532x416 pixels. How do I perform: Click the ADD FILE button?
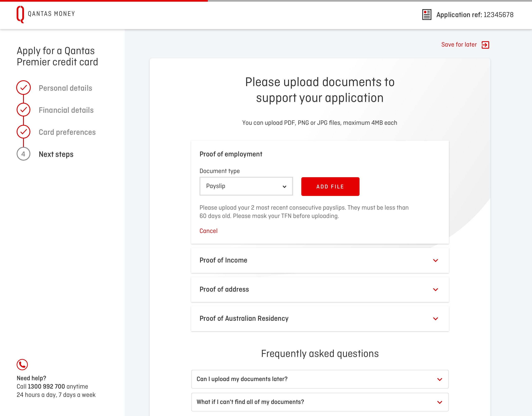click(x=330, y=186)
